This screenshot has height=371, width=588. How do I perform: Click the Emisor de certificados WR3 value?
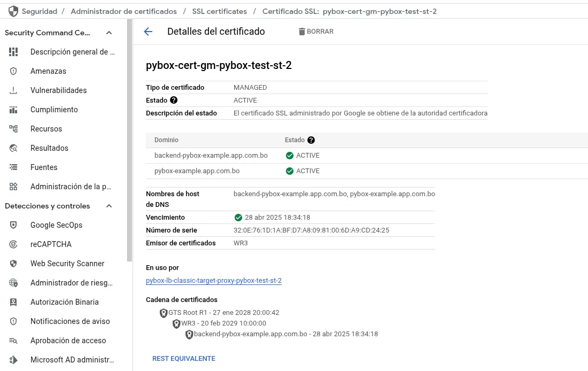click(241, 243)
